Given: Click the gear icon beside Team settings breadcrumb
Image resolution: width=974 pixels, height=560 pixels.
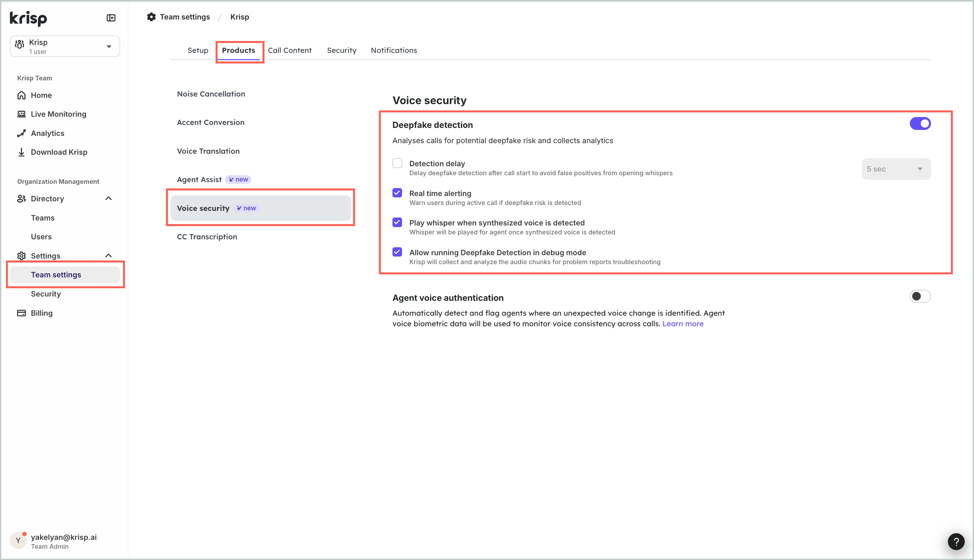Looking at the screenshot, I should coord(151,17).
